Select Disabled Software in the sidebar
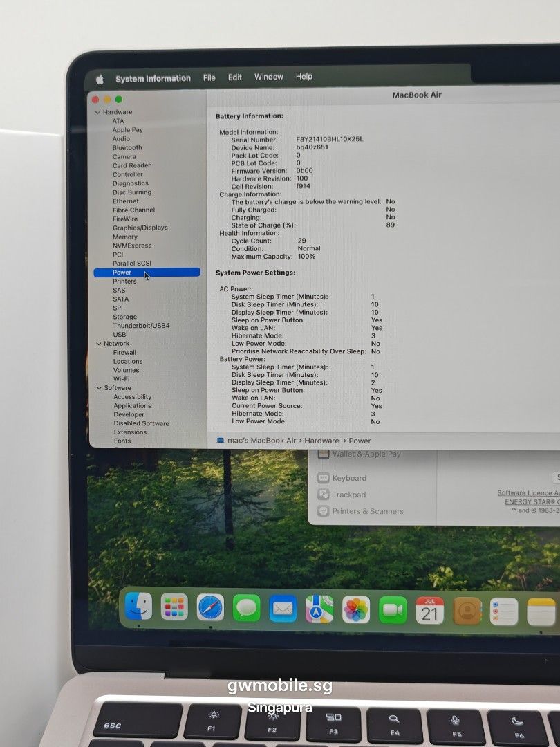This screenshot has height=747, width=560. pos(142,423)
